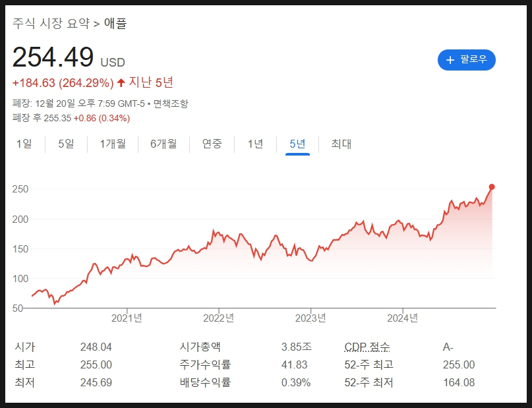Click the 폐장 후 255.35 after-hours value

[57, 118]
